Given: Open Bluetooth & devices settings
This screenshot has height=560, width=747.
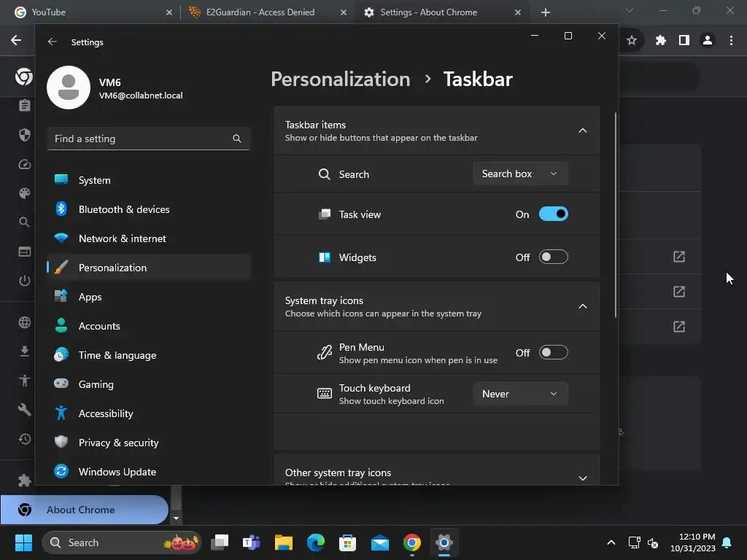Looking at the screenshot, I should coord(149,209).
